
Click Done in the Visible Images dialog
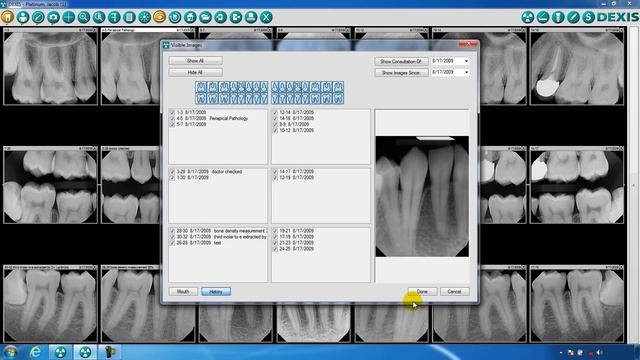click(x=422, y=291)
